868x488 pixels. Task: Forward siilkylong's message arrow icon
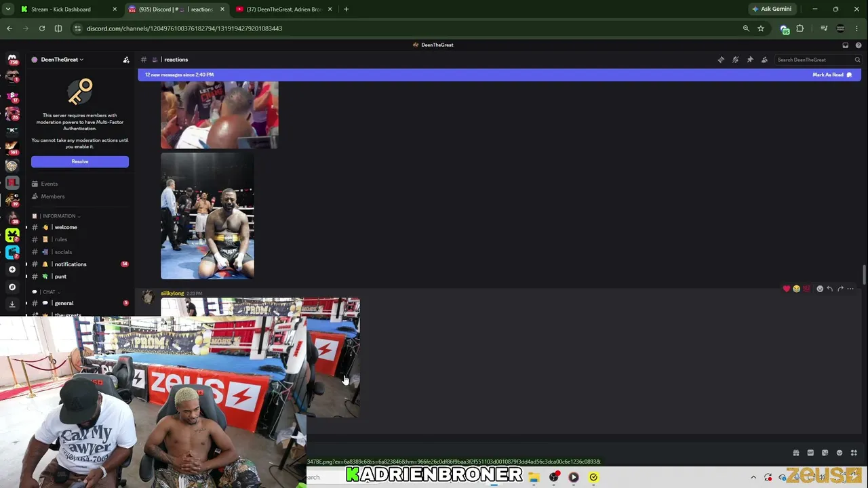click(840, 289)
